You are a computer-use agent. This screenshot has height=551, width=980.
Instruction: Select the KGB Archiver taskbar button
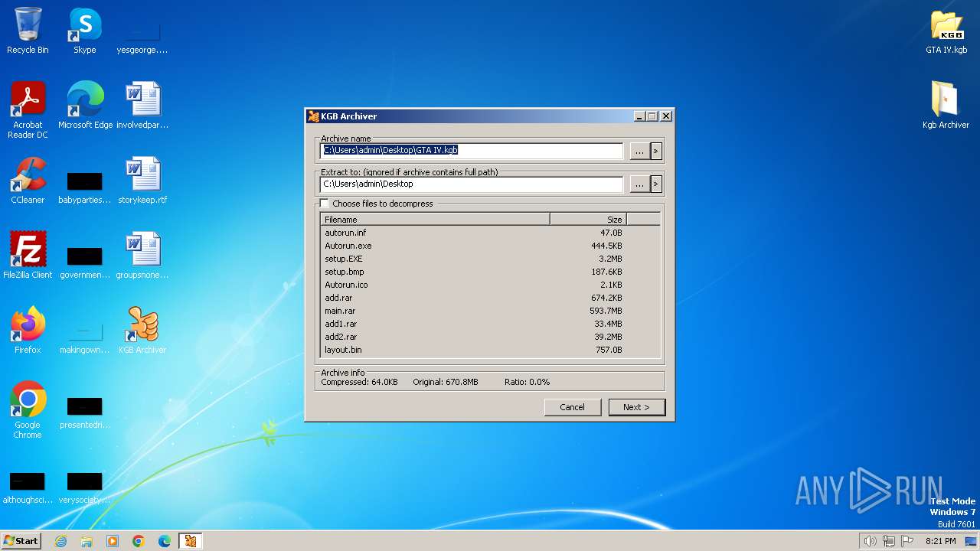191,541
